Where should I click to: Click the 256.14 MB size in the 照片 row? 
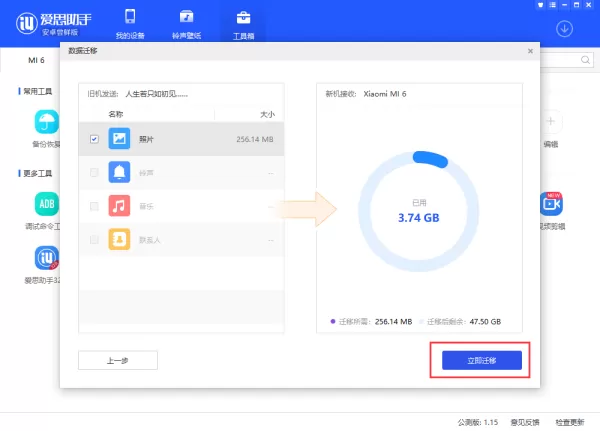click(255, 139)
